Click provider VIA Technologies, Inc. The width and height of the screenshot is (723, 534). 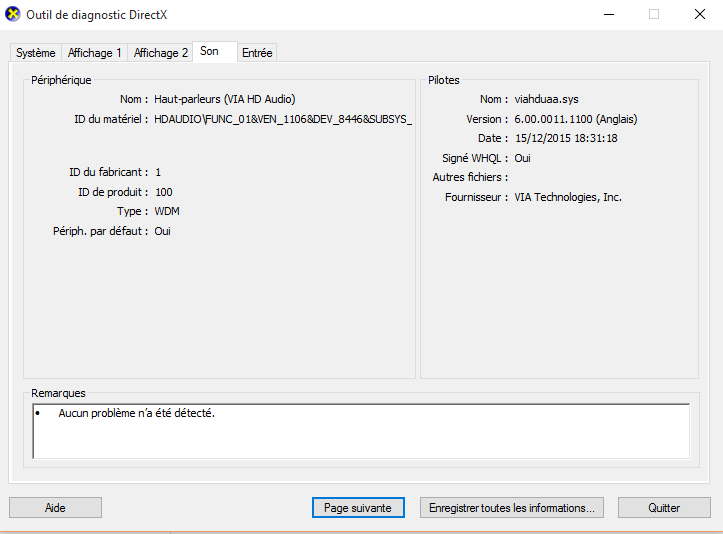[568, 197]
